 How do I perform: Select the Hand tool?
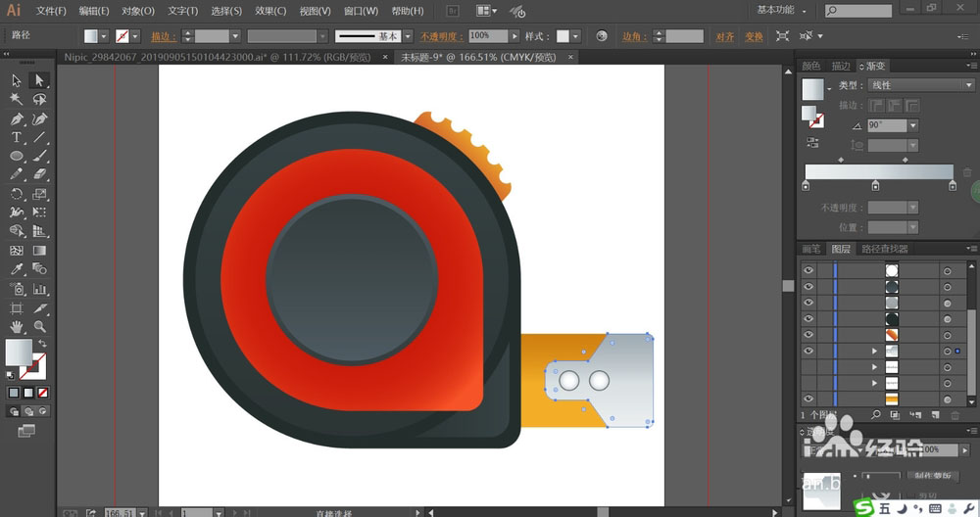(x=17, y=327)
